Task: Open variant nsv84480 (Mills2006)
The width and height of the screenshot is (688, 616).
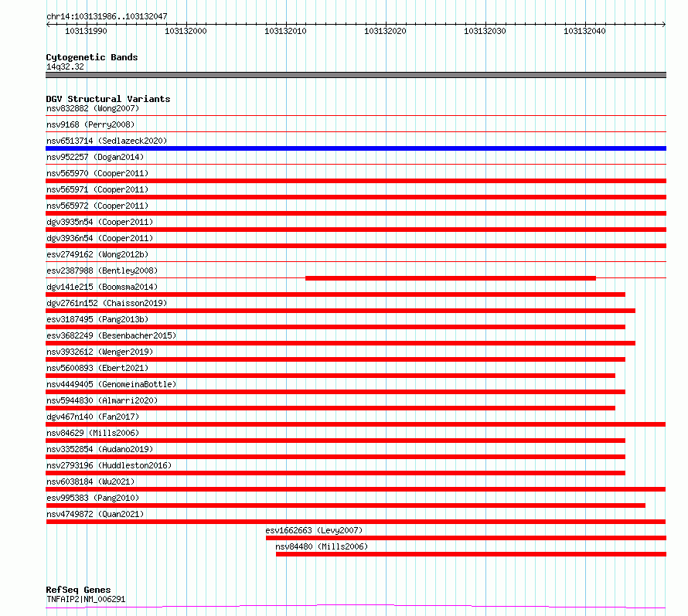Action: coord(322,546)
